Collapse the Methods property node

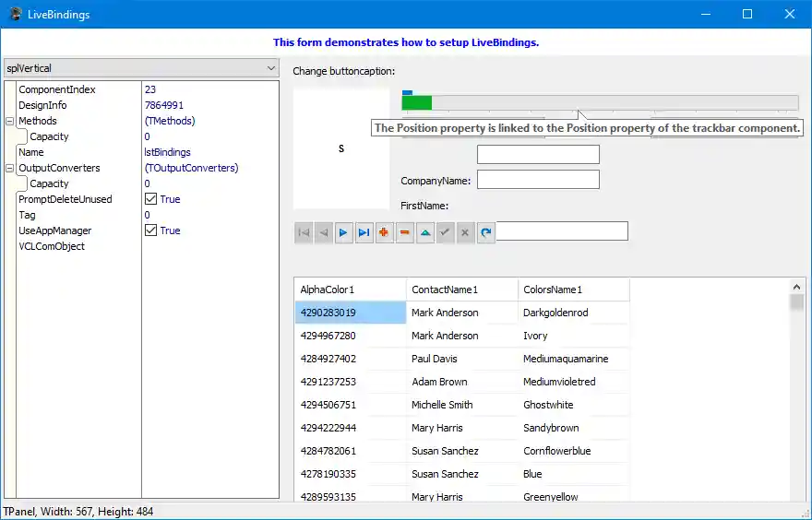coord(9,121)
